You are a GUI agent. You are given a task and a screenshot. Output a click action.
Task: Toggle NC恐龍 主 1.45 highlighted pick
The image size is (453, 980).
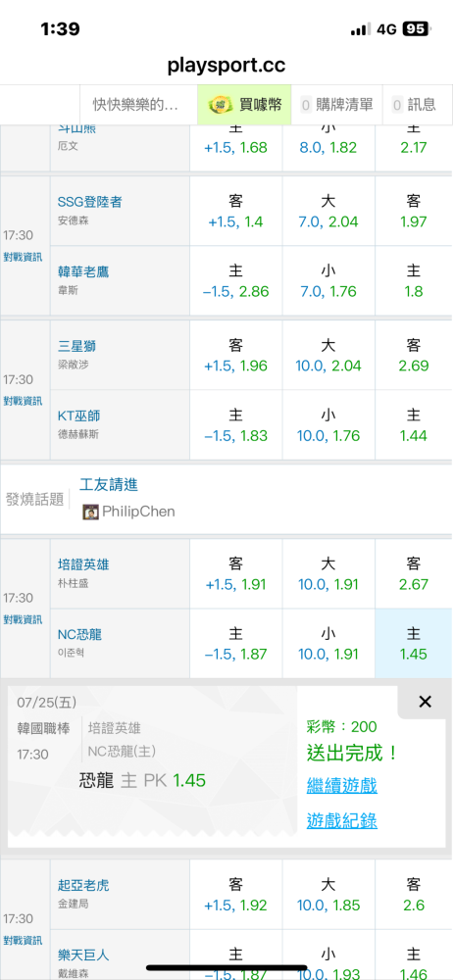tap(414, 643)
